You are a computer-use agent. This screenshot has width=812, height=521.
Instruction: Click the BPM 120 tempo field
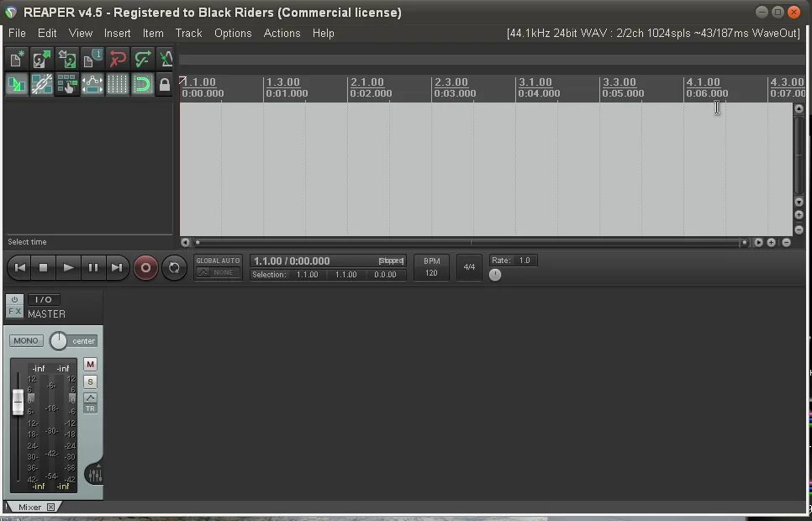click(x=431, y=267)
